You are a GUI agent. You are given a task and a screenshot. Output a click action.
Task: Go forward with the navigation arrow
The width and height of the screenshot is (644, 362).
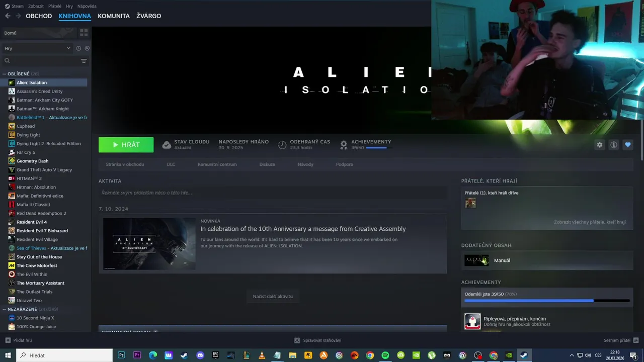point(18,16)
